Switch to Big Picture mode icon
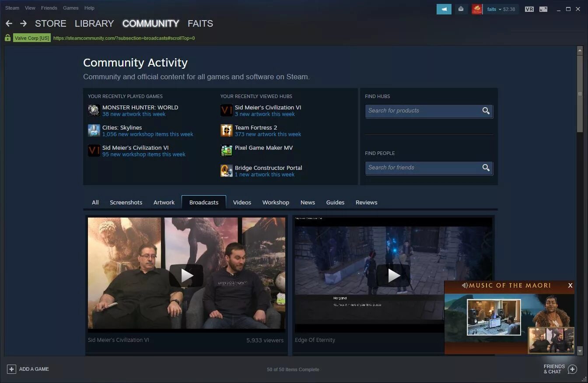The width and height of the screenshot is (588, 383). point(543,9)
